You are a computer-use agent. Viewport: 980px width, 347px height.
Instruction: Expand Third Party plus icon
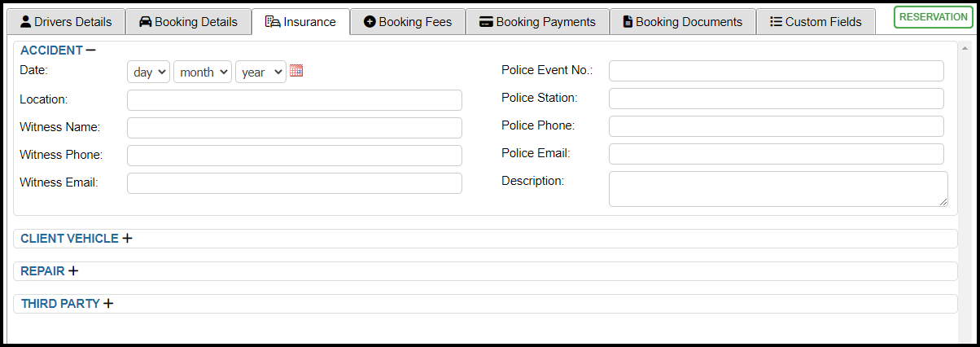point(108,304)
